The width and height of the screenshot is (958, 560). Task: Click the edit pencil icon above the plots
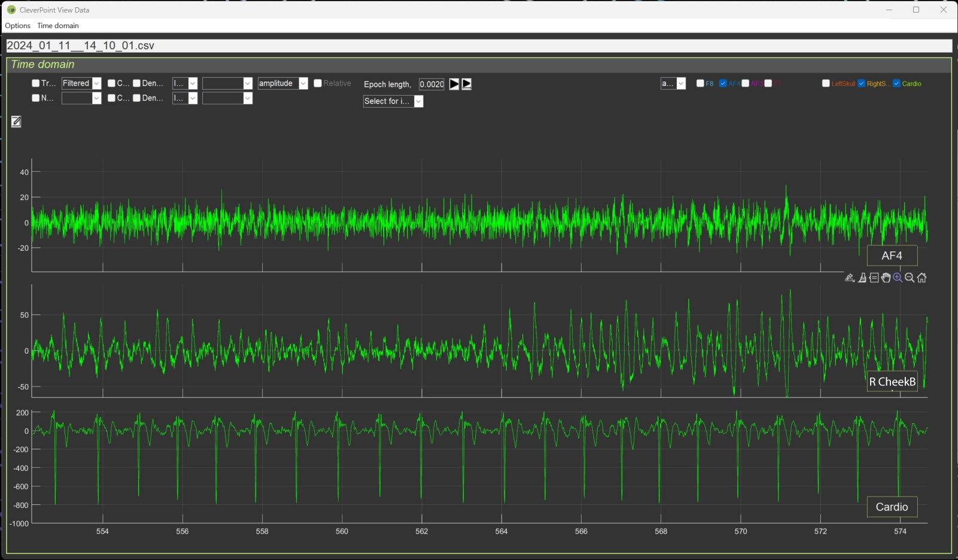pos(16,121)
